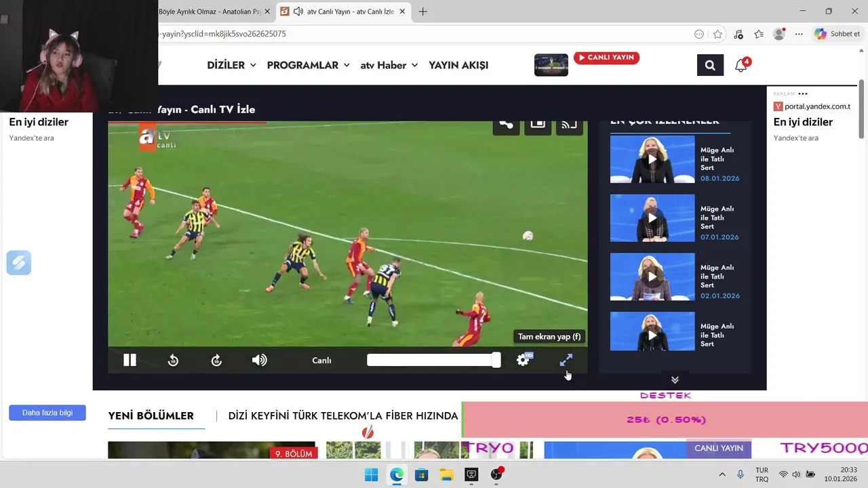868x488 pixels.
Task: Click the Müge Anlı ile Tatlı Sert 08.01.2026 title
Action: [x=717, y=159]
